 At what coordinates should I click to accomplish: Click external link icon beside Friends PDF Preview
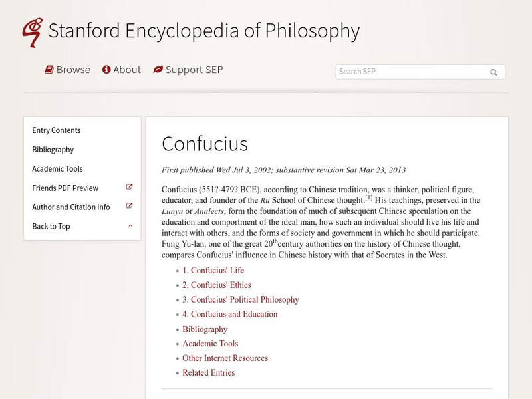tap(130, 188)
